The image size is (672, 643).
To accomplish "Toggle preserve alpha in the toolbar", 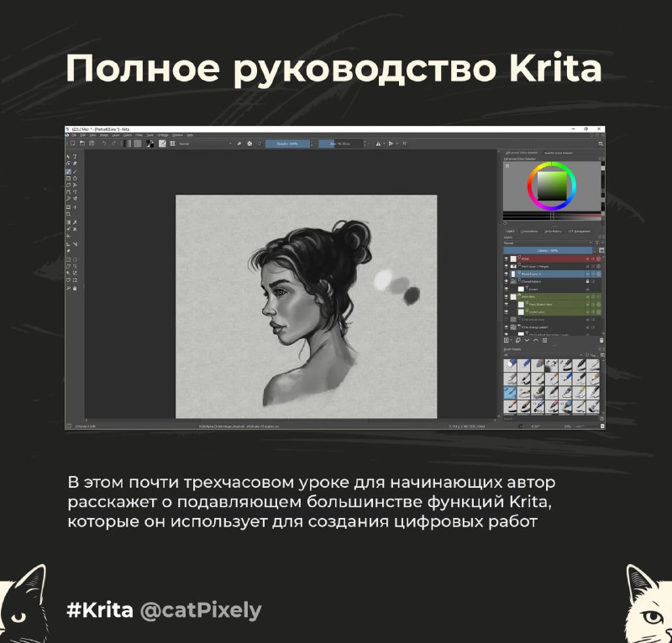I will [249, 144].
